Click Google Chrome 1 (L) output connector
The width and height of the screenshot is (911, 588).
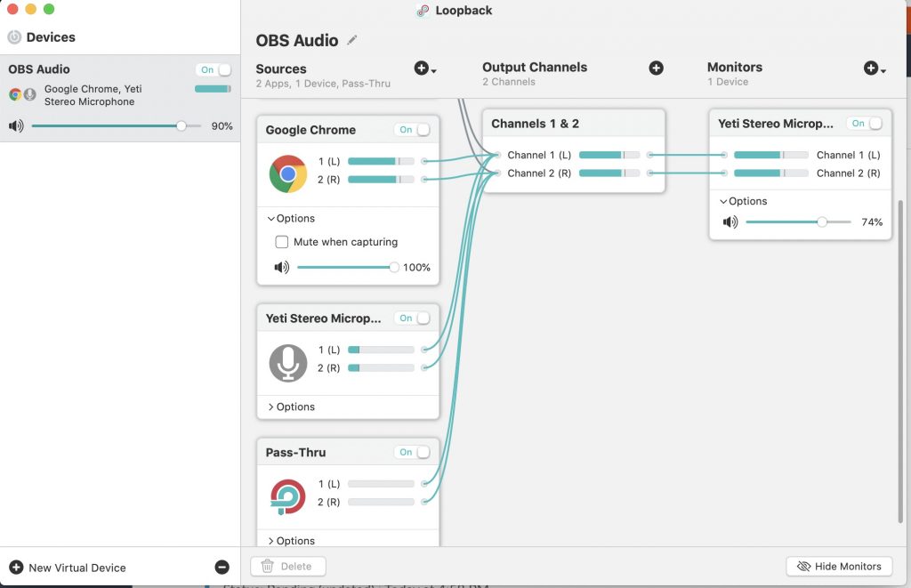424,161
